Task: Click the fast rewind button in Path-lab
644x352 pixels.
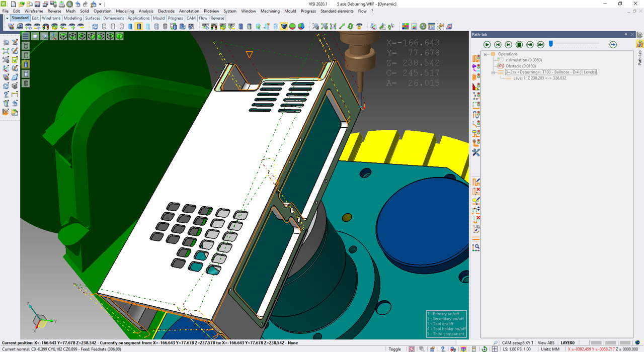Action: (530, 45)
